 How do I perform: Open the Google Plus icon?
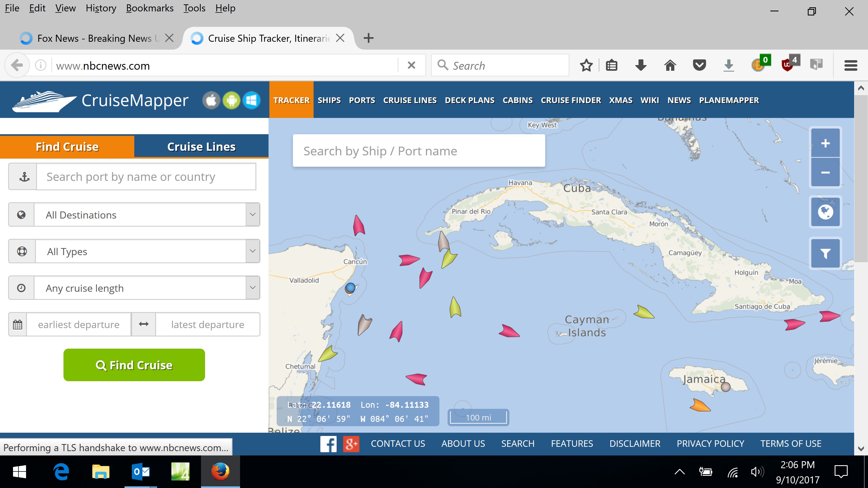coord(351,444)
